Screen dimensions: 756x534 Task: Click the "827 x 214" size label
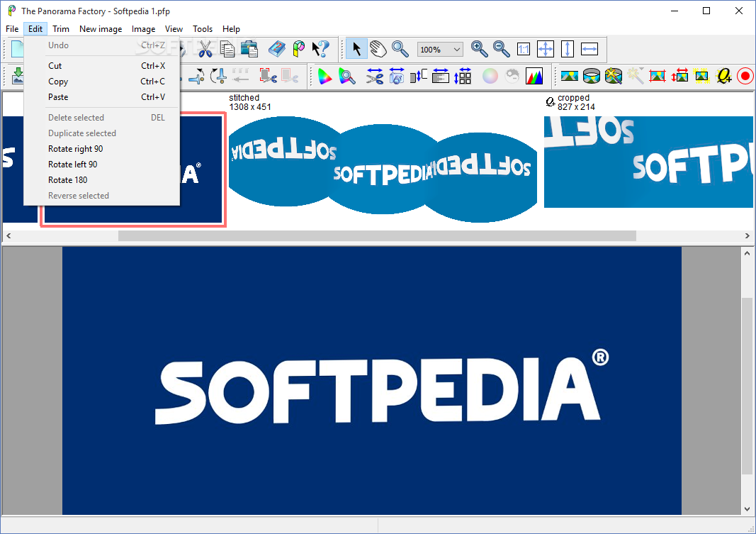(x=576, y=107)
